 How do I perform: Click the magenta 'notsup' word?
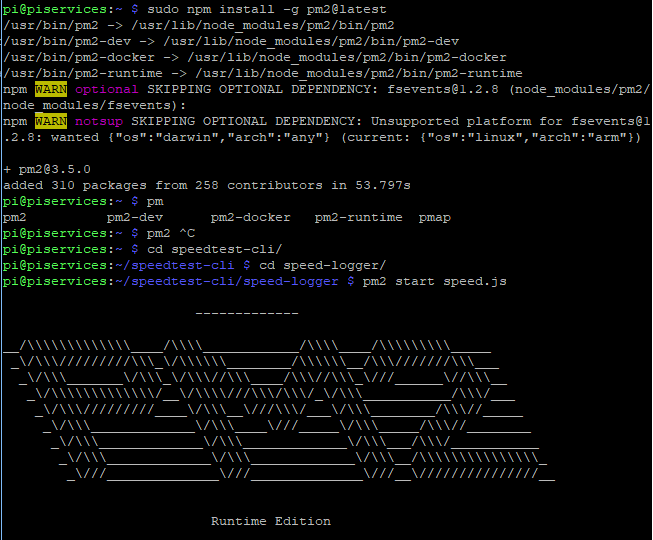[99, 121]
